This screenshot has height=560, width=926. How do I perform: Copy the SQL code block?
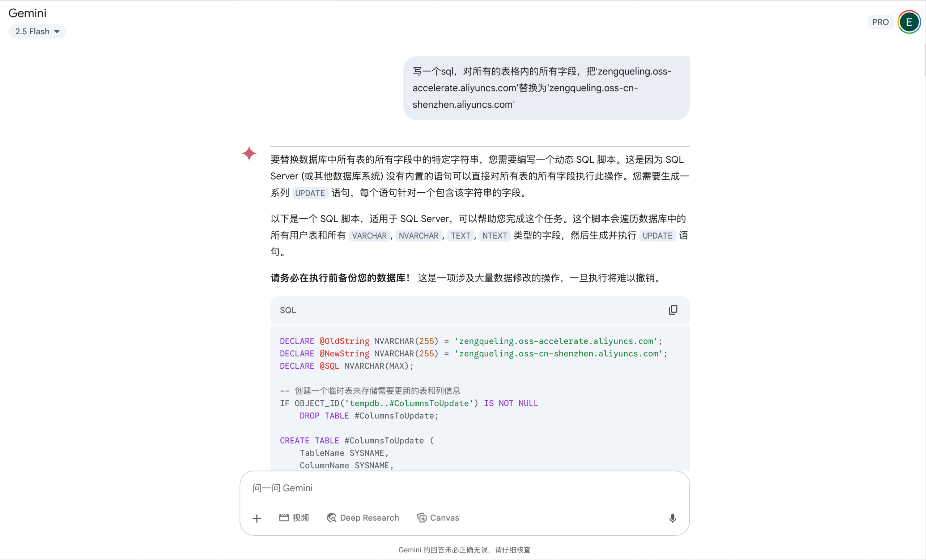[x=673, y=310]
